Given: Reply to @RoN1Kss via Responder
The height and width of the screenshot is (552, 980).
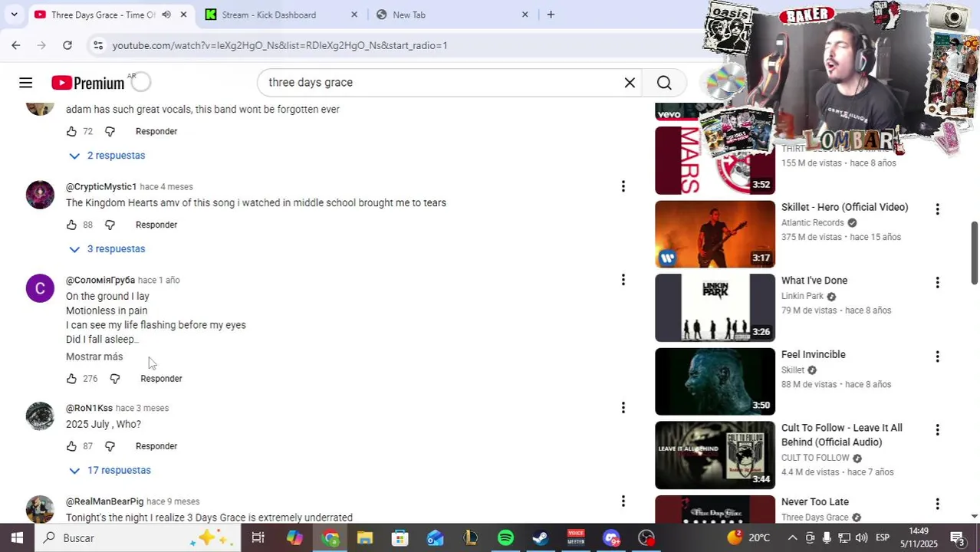Looking at the screenshot, I should click(156, 446).
